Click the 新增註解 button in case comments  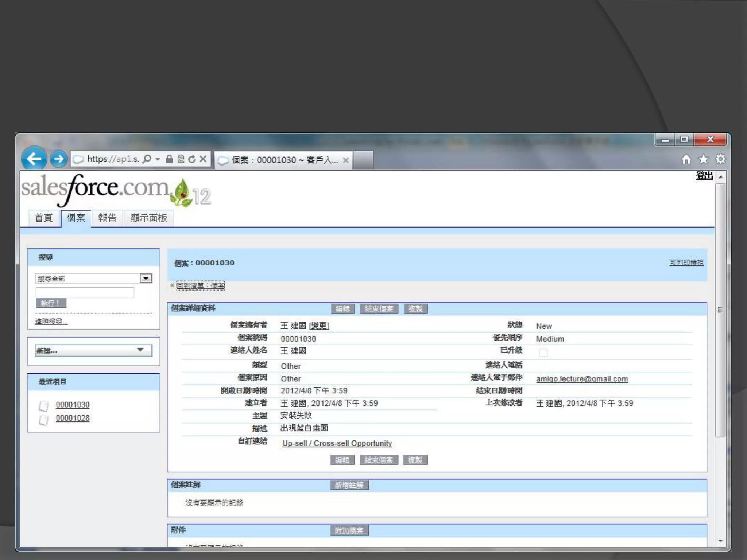(349, 485)
